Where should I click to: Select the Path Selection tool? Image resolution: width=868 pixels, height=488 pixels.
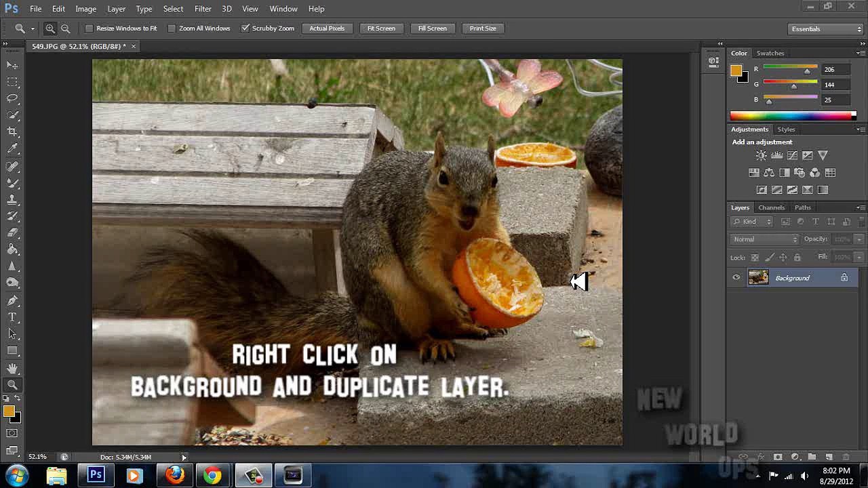click(x=12, y=334)
